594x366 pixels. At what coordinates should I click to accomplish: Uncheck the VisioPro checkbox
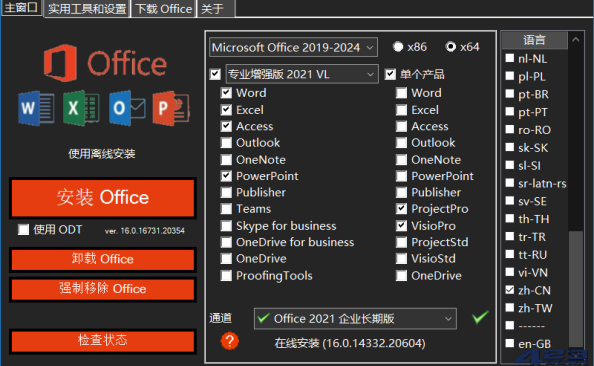(401, 226)
